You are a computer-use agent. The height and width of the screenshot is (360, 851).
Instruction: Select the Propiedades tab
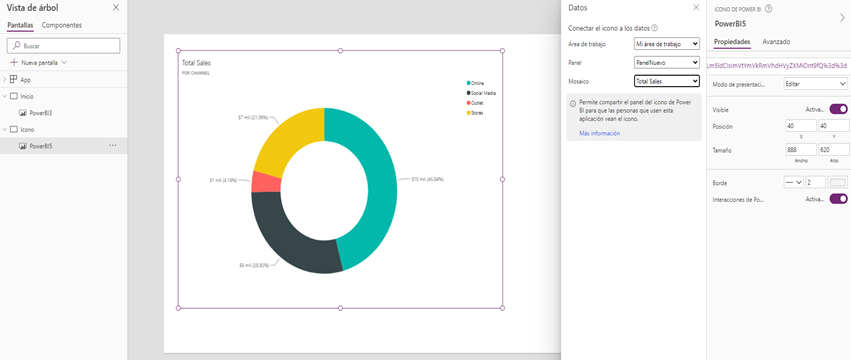coord(732,42)
